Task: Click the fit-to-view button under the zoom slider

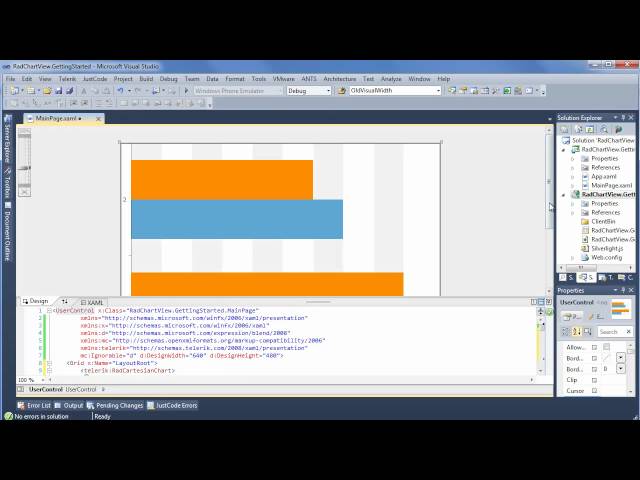Action: click(24, 192)
